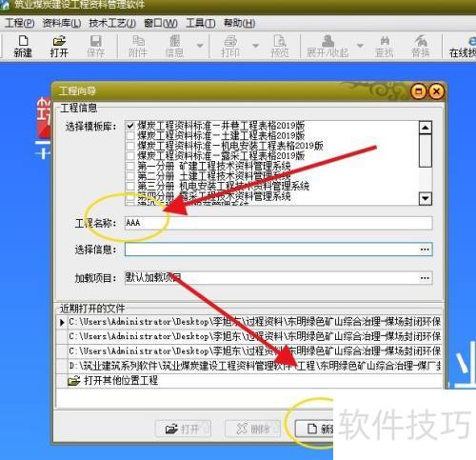This screenshot has height=460, width=476.
Task: Click the 查找 find toolbar icon
Action: pos(385,47)
